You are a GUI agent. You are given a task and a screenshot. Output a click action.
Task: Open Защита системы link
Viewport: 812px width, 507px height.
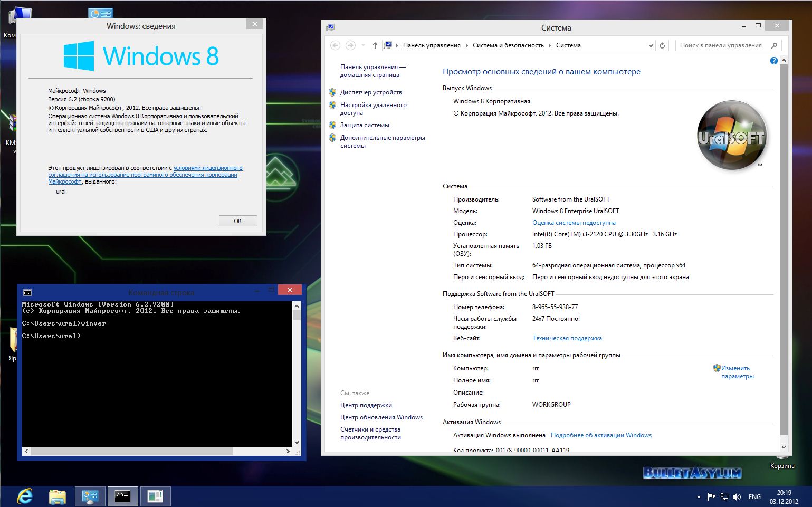[x=365, y=125]
